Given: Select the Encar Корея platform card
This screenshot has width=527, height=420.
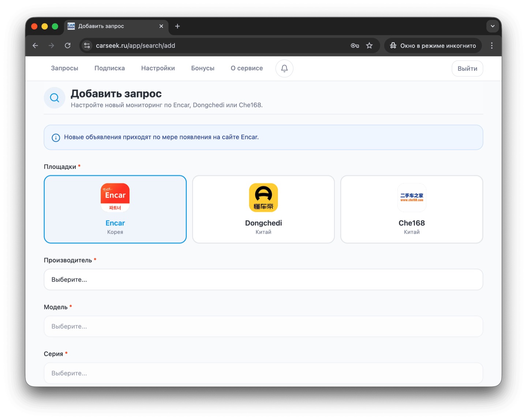Looking at the screenshot, I should [x=115, y=209].
